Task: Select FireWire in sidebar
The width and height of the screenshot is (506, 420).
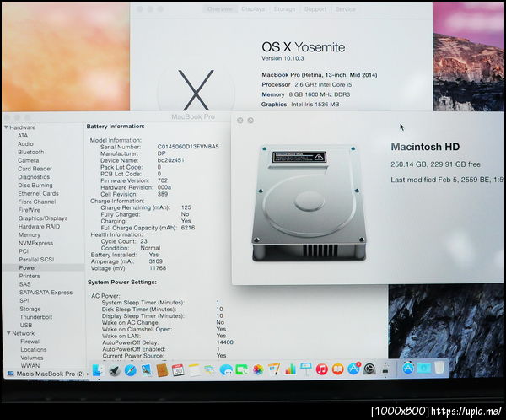Action: click(30, 210)
